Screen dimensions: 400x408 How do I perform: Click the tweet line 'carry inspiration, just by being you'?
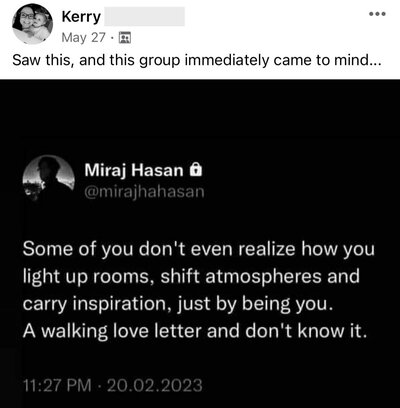(178, 304)
